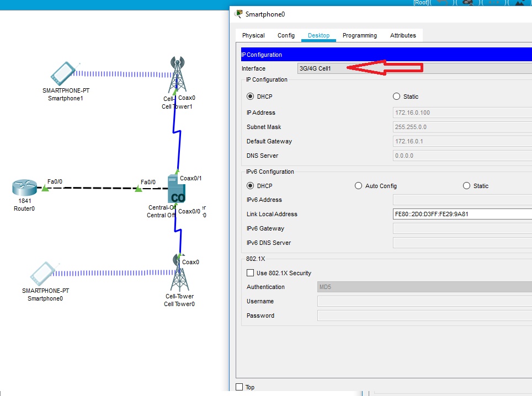Select the IPv6 Static radio button
Image resolution: width=532 pixels, height=396 pixels.
[467, 186]
